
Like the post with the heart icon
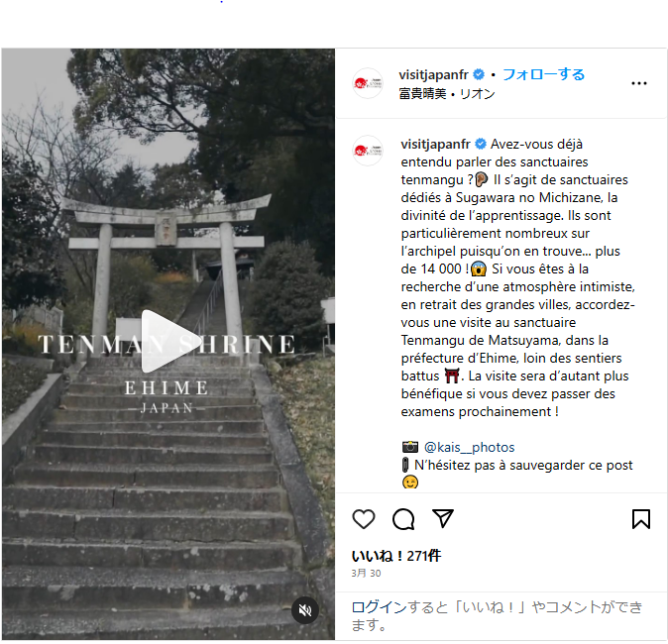pos(364,519)
